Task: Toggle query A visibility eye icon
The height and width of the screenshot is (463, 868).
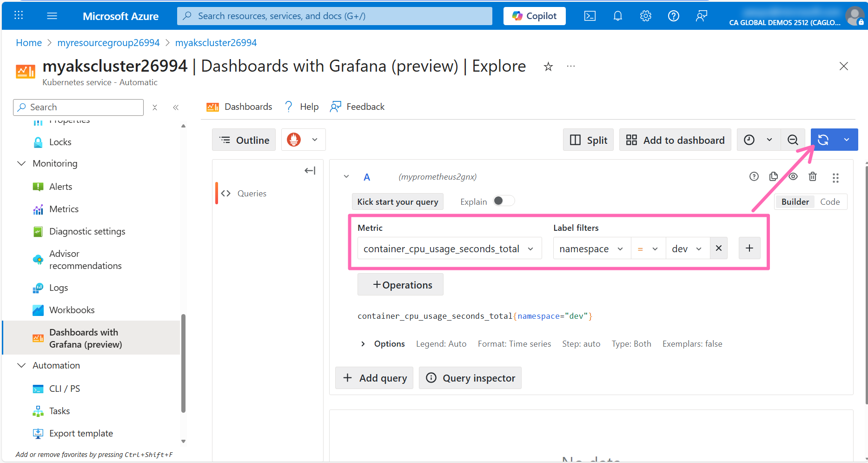Action: pyautogui.click(x=793, y=176)
